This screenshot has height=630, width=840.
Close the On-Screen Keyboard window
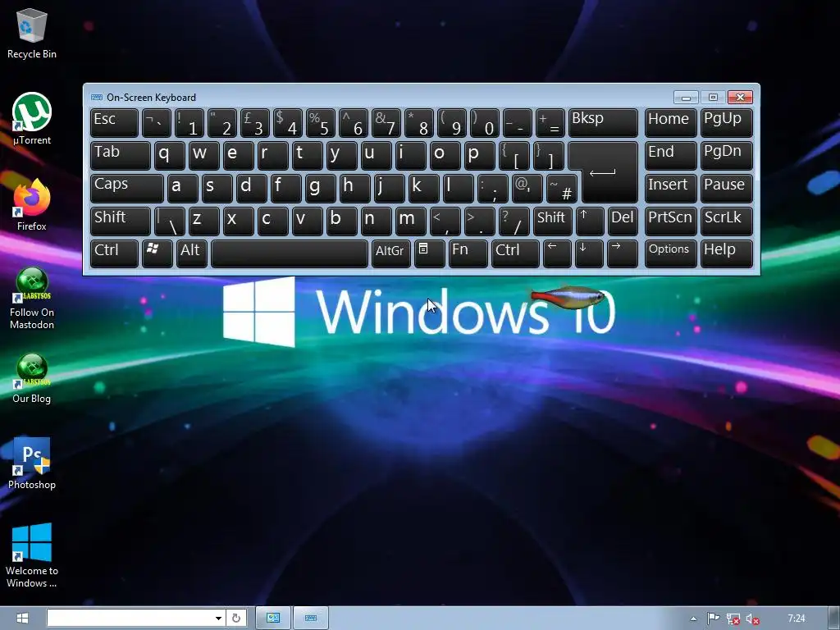[x=740, y=97]
